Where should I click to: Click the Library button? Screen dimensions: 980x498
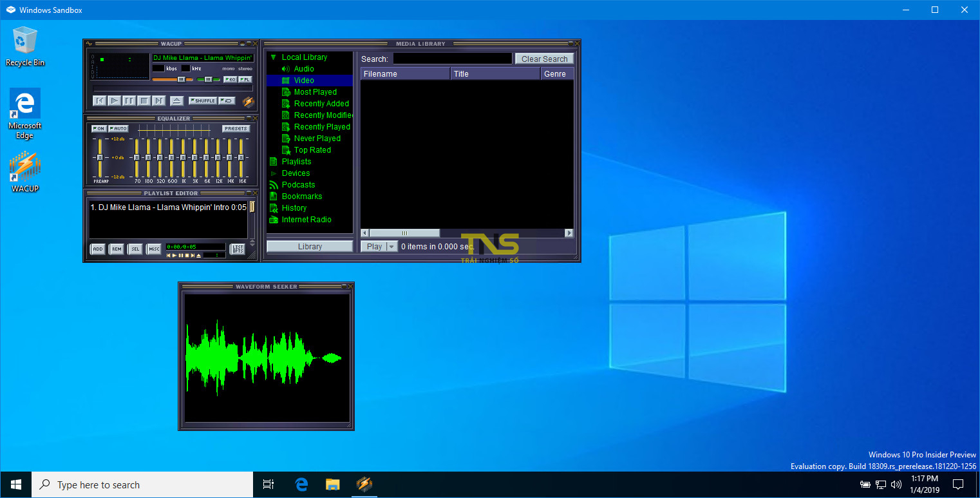(x=310, y=247)
